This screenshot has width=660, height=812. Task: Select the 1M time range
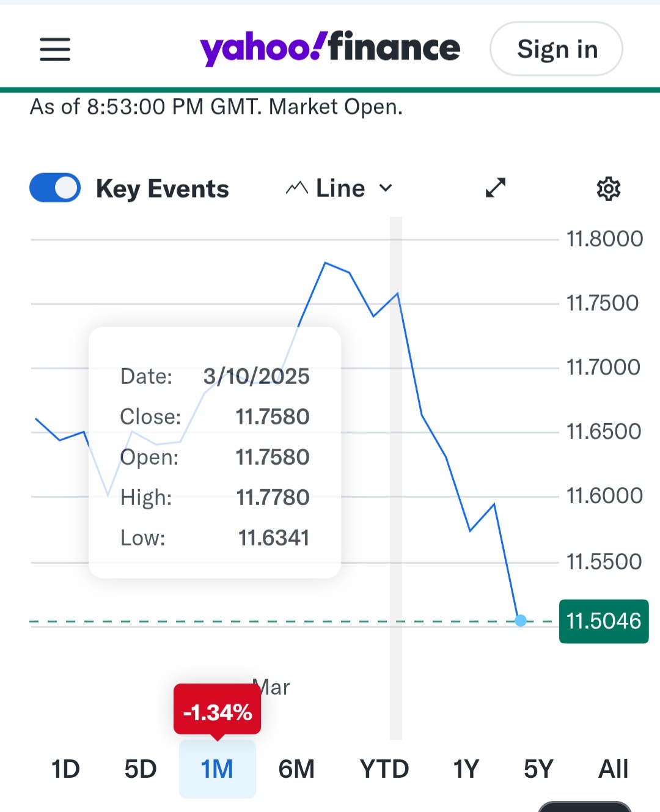(217, 769)
